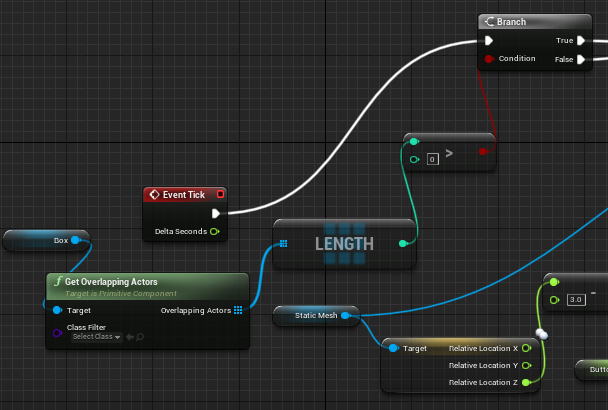Click the Event Tick execution output pin
Screen dimensions: 608x410
216,213
